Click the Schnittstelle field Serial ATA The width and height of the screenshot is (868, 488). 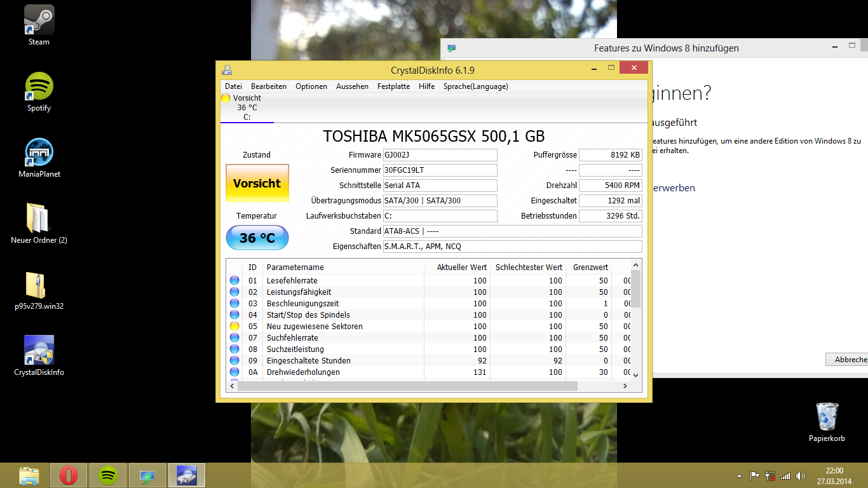[x=440, y=186]
